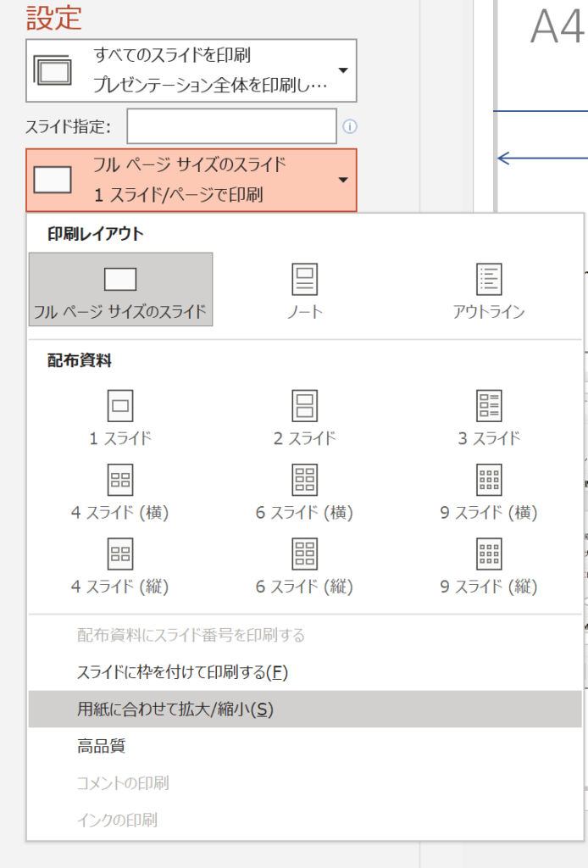
Task: Choose the ノート print layout icon
Action: click(304, 280)
